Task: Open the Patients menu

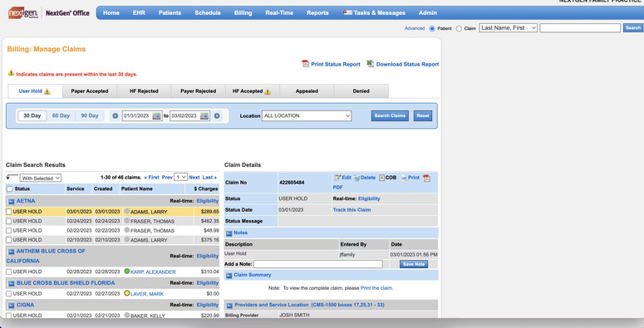Action: click(170, 12)
